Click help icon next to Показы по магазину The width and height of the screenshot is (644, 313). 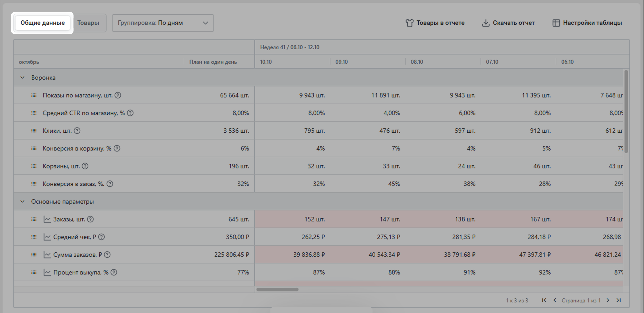pos(118,95)
